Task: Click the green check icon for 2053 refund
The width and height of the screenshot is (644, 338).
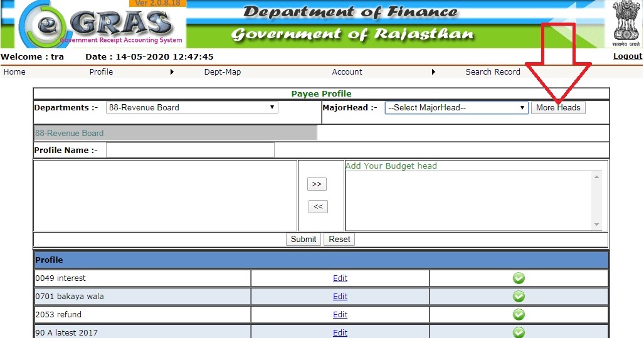Action: [x=519, y=314]
